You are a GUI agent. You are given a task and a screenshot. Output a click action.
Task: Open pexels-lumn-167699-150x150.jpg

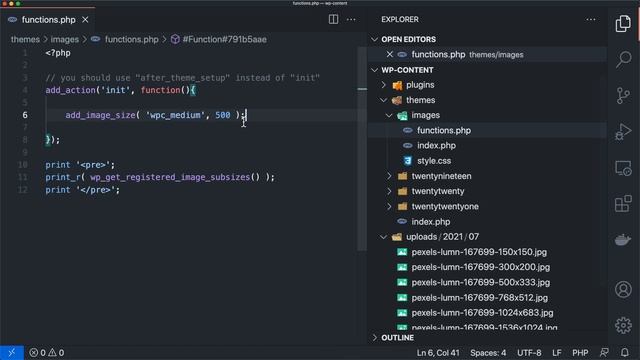click(479, 252)
